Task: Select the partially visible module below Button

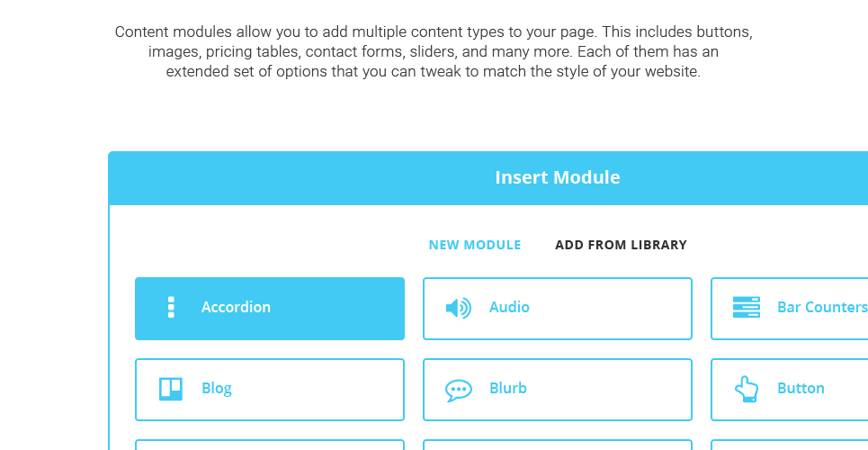Action: pyautogui.click(x=790, y=445)
